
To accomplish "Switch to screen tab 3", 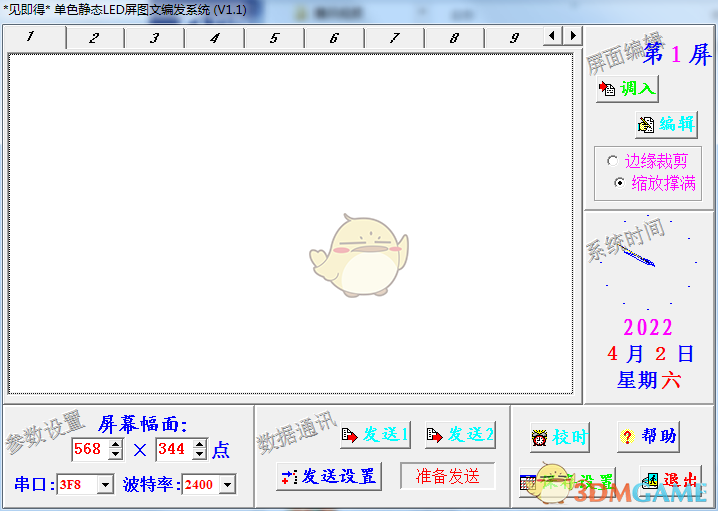I will tap(154, 38).
